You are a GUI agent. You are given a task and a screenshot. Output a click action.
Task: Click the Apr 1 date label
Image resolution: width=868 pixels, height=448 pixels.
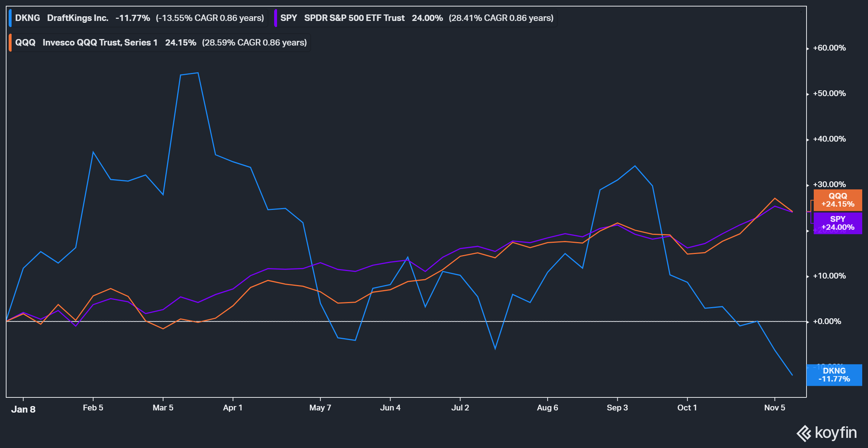(x=233, y=408)
